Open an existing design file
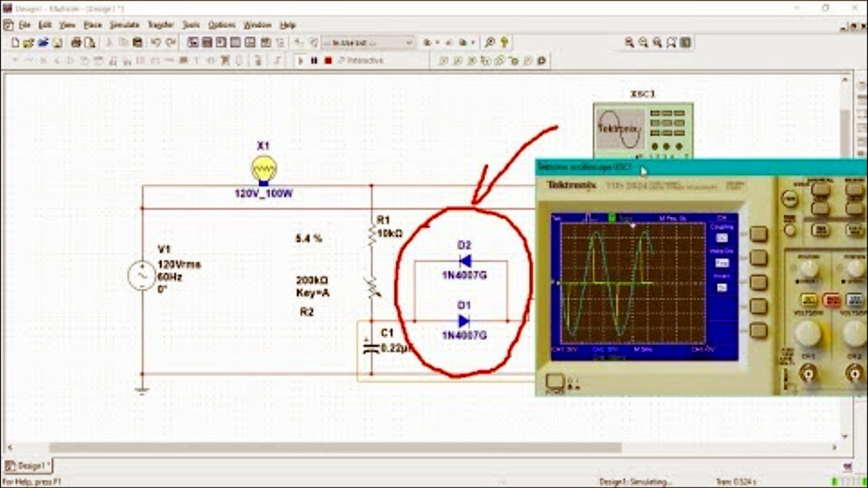Screen dimensions: 868x488 [x=28, y=43]
